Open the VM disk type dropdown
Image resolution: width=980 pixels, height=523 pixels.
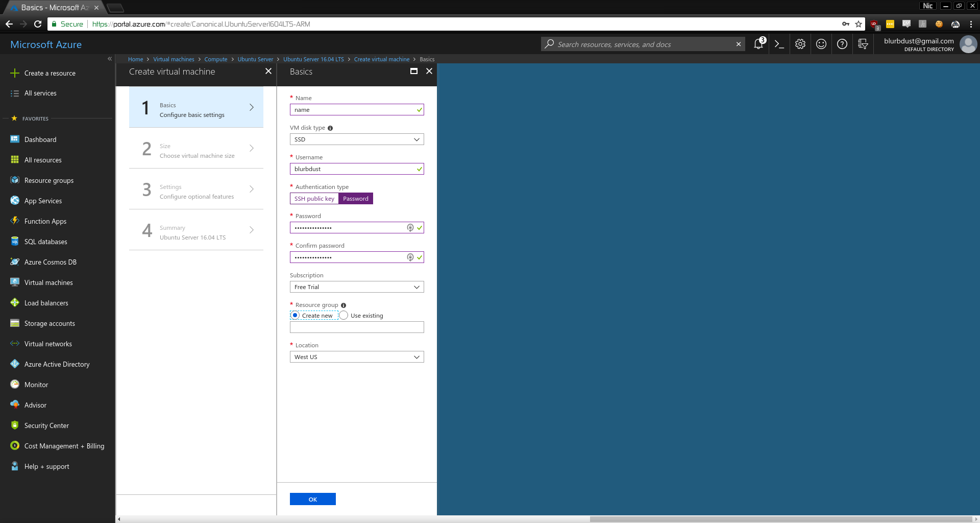point(357,139)
